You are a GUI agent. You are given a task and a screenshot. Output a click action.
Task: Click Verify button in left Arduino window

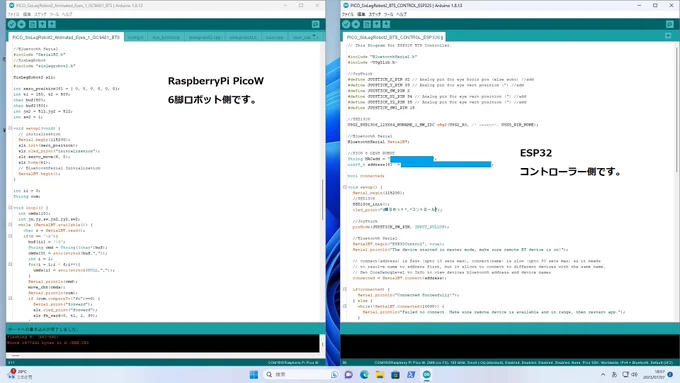click(x=12, y=24)
